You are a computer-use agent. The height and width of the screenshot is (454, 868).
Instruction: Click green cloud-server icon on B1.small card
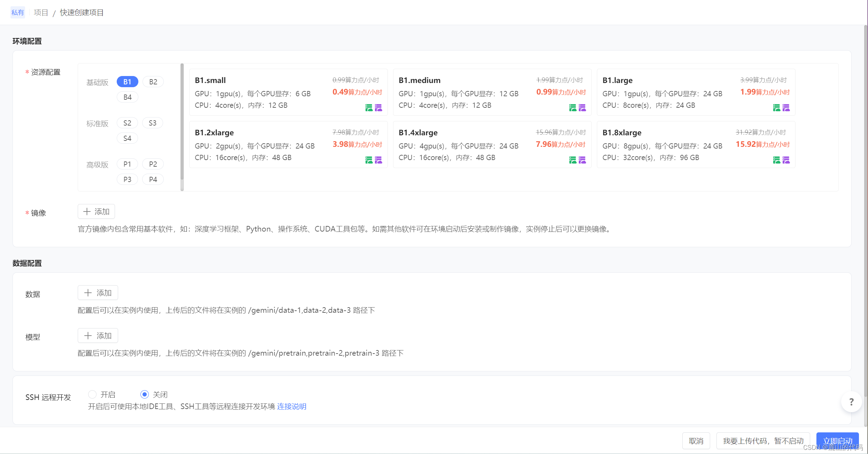tap(369, 108)
